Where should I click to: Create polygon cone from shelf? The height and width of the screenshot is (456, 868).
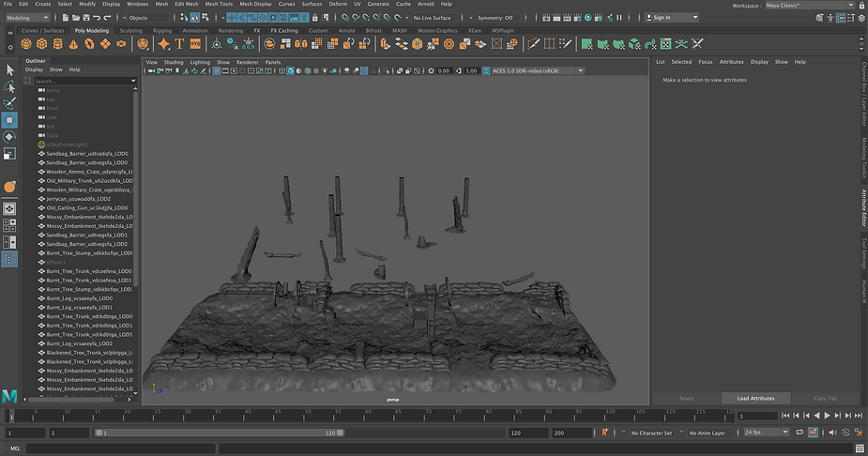click(73, 44)
